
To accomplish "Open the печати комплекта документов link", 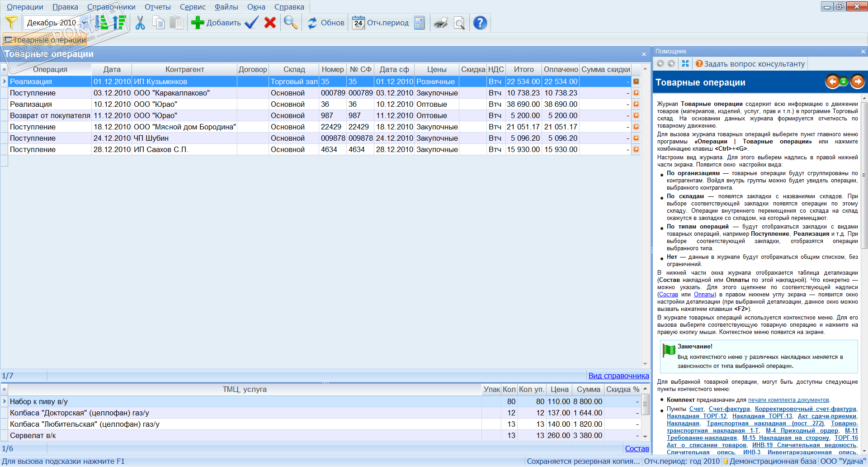I will [788, 400].
